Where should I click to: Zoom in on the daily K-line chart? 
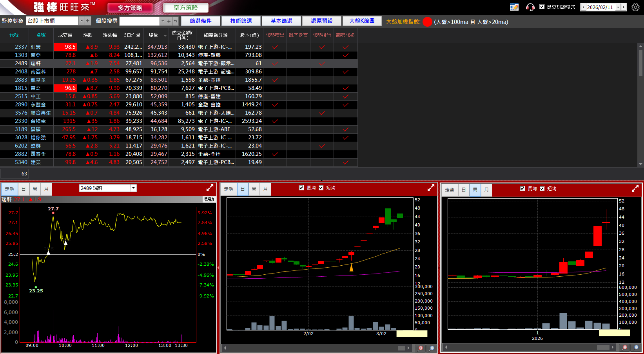pos(421,348)
